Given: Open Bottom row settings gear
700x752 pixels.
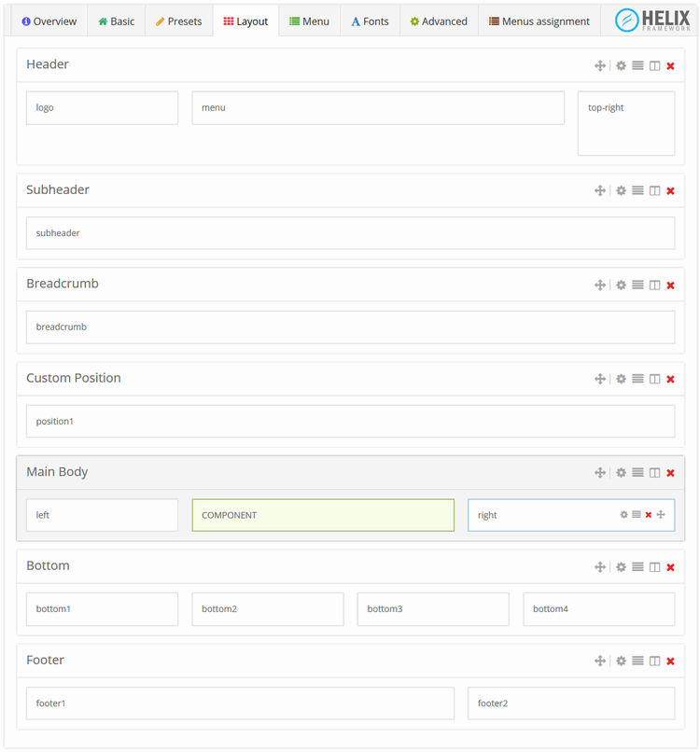Looking at the screenshot, I should click(621, 567).
